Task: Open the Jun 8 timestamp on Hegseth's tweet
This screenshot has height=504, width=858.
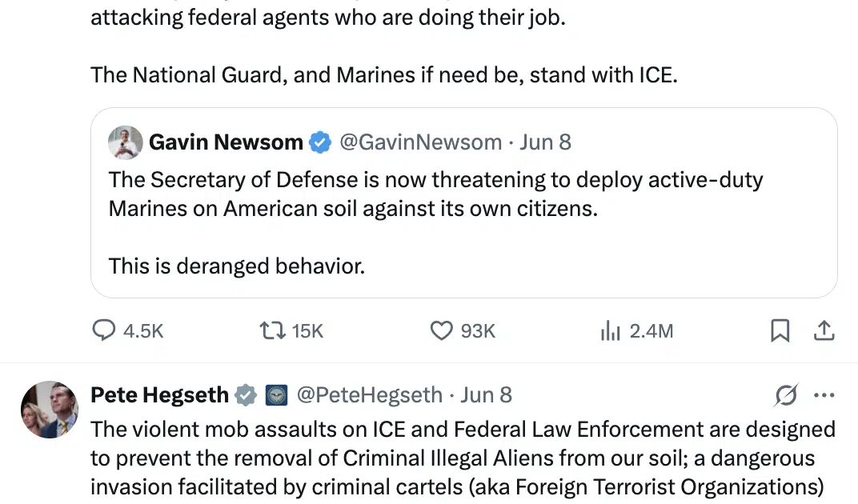Action: point(486,394)
